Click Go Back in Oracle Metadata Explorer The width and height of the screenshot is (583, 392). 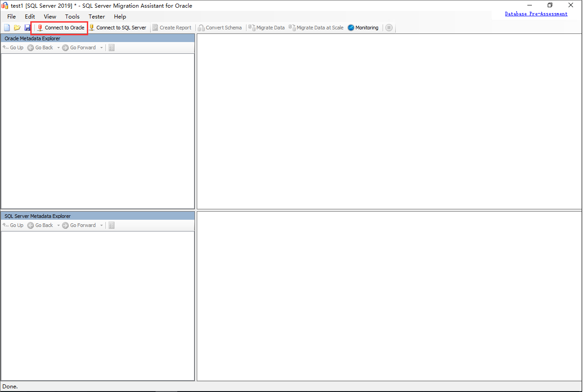tap(40, 47)
